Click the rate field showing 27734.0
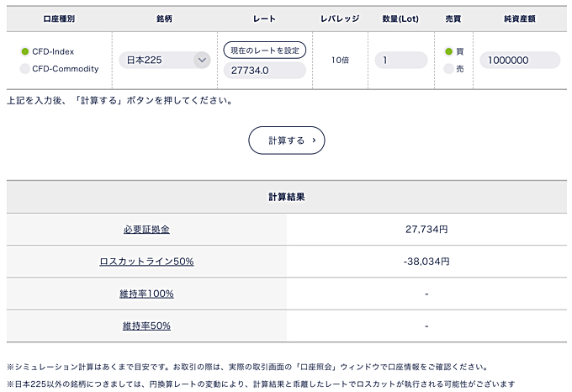 264,71
